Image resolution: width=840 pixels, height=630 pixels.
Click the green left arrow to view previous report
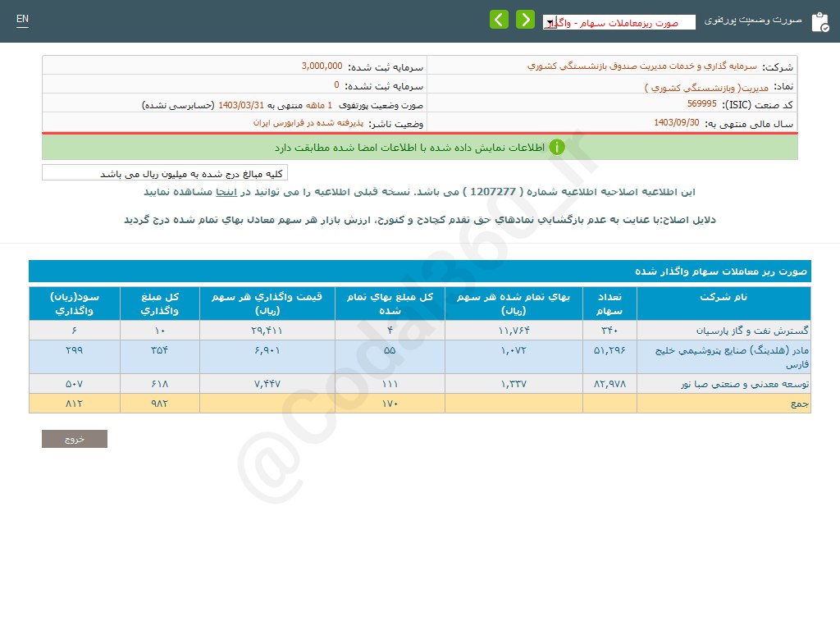[499, 19]
